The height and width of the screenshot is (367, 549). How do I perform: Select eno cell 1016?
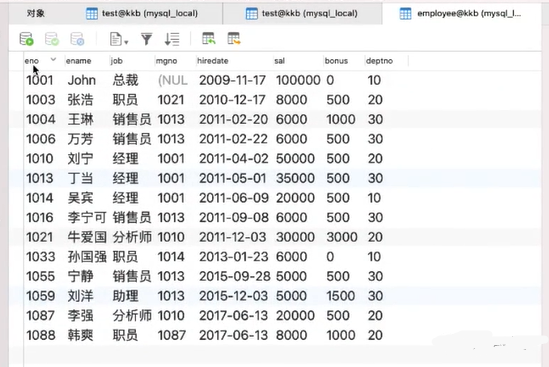coord(40,217)
